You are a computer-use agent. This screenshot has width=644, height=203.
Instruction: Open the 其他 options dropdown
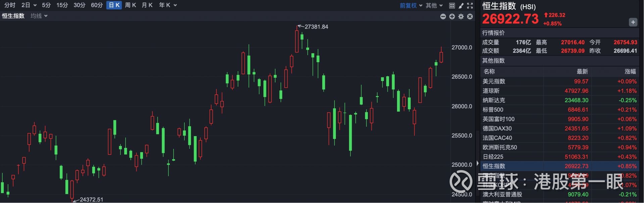pyautogui.click(x=434, y=5)
